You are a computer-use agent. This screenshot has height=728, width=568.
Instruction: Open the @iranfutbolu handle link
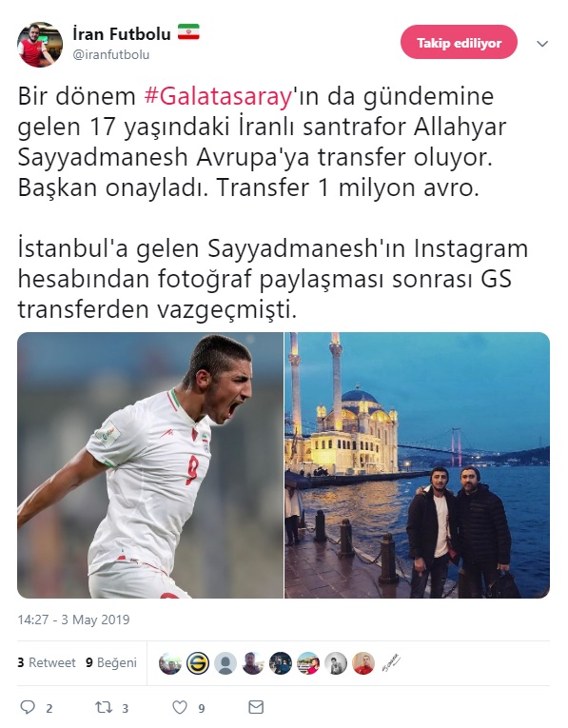click(111, 55)
